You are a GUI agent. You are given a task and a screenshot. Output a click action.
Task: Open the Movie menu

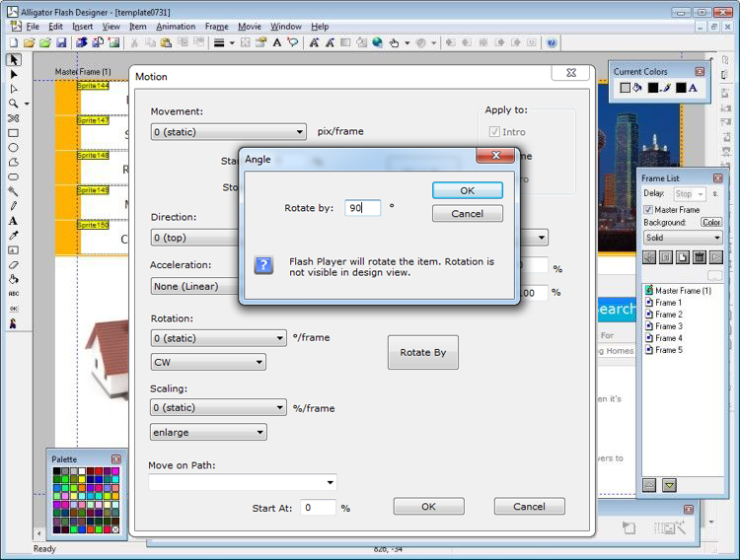point(250,27)
